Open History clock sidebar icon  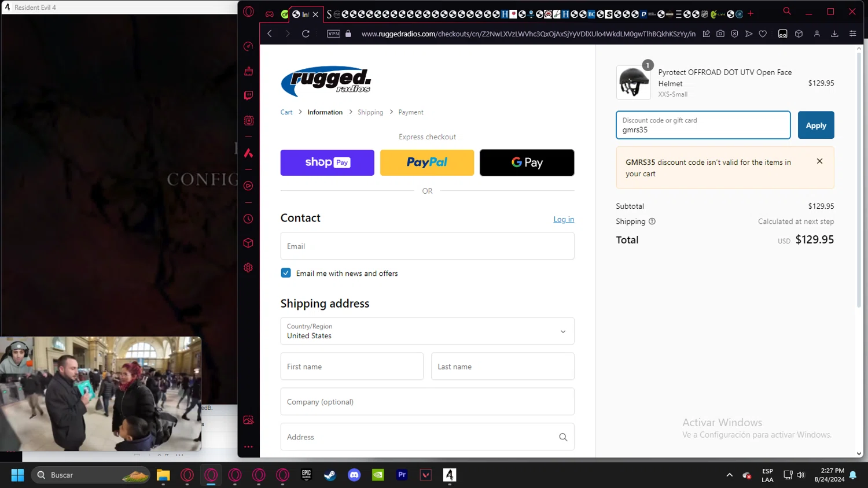(249, 219)
